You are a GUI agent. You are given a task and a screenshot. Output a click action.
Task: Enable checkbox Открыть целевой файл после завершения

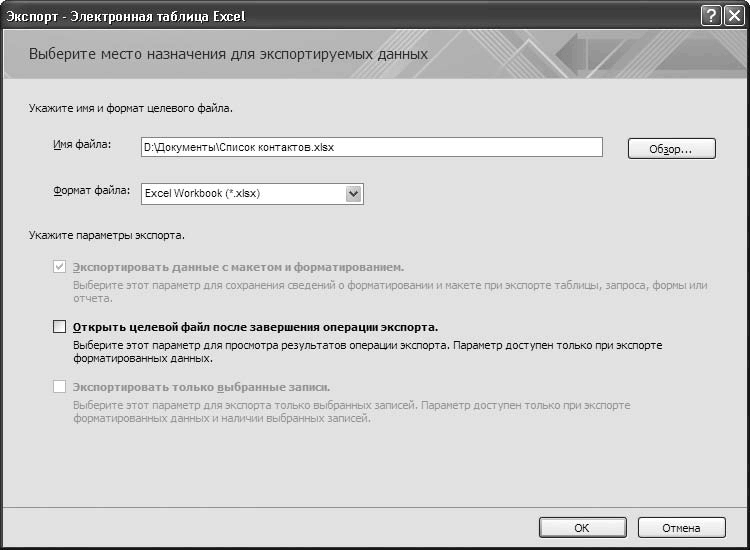tap(59, 326)
